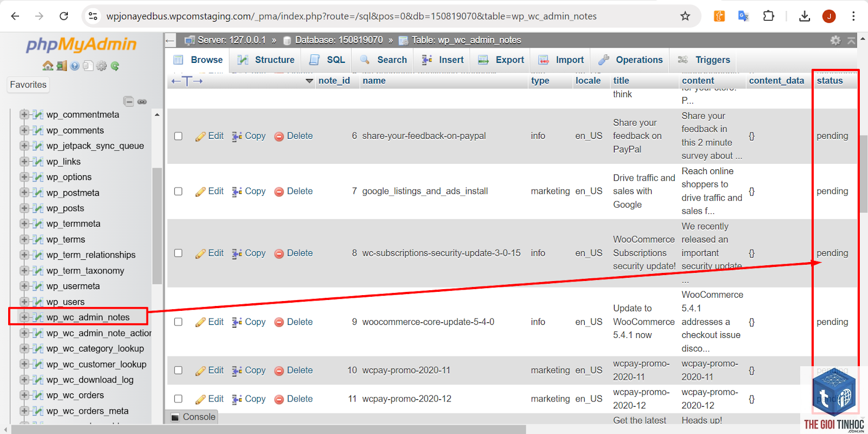Image resolution: width=868 pixels, height=434 pixels.
Task: Expand the wp_options table node
Action: (x=24, y=177)
